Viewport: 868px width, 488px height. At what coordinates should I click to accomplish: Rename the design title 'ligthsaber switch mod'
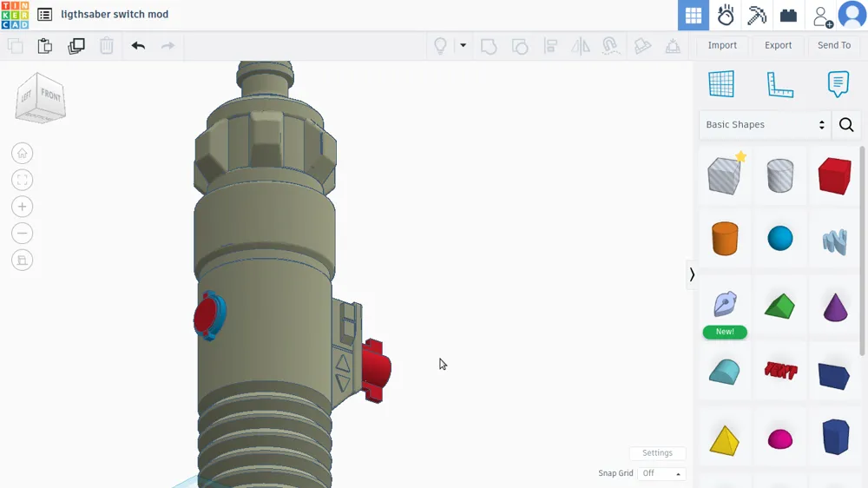[115, 15]
